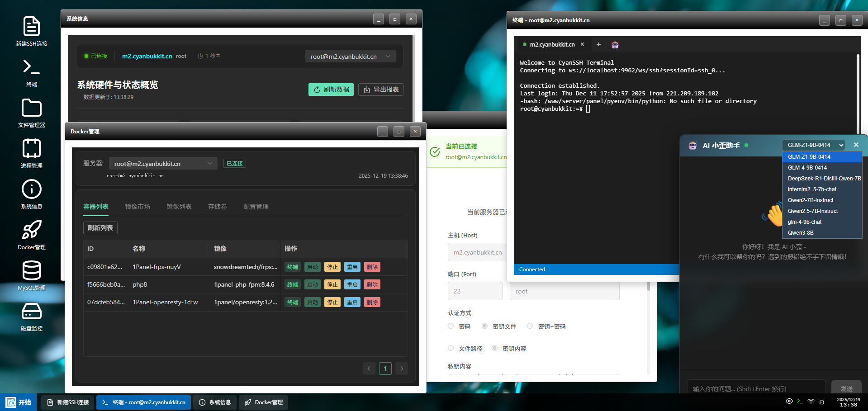Launch the 终端 desktop icon
Image resolution: width=868 pixels, height=411 pixels.
tap(31, 72)
